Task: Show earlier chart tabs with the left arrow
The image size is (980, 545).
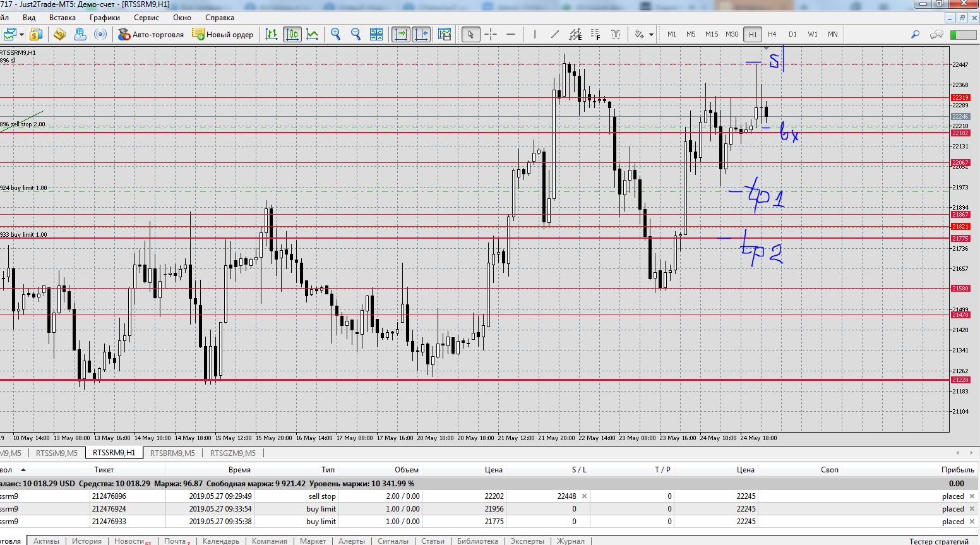Action: click(x=958, y=453)
